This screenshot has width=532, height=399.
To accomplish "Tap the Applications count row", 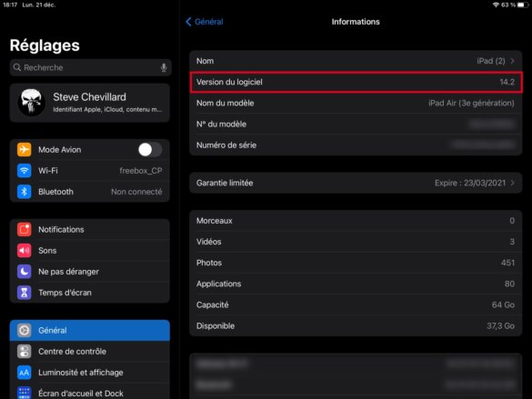I will pos(356,284).
